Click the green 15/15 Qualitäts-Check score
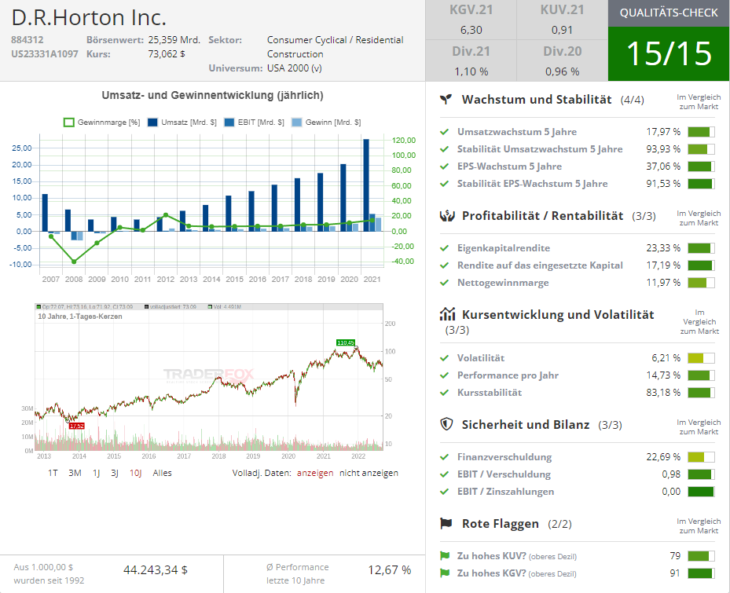The width and height of the screenshot is (730, 593). [x=667, y=54]
